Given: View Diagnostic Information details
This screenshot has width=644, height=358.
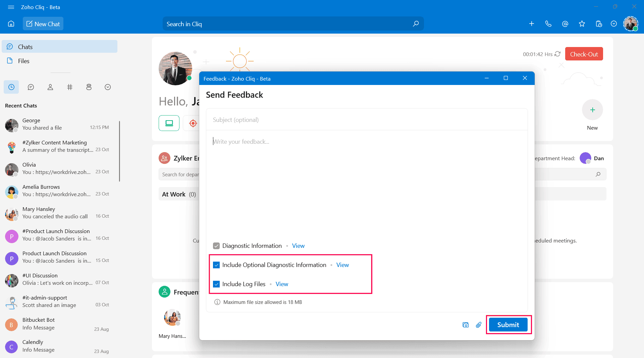Looking at the screenshot, I should [x=298, y=246].
